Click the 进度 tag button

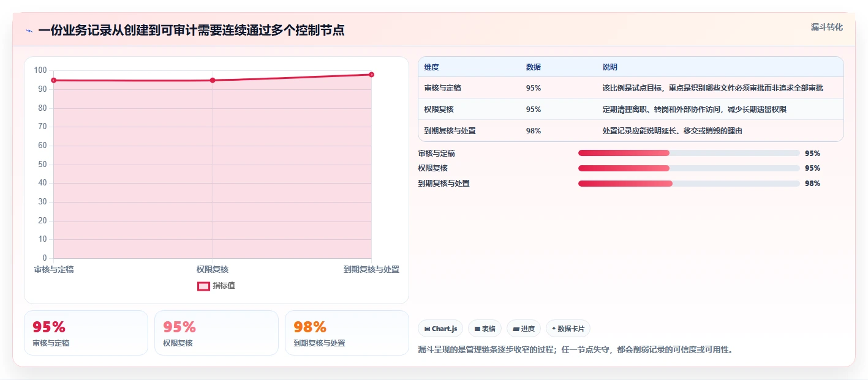524,329
